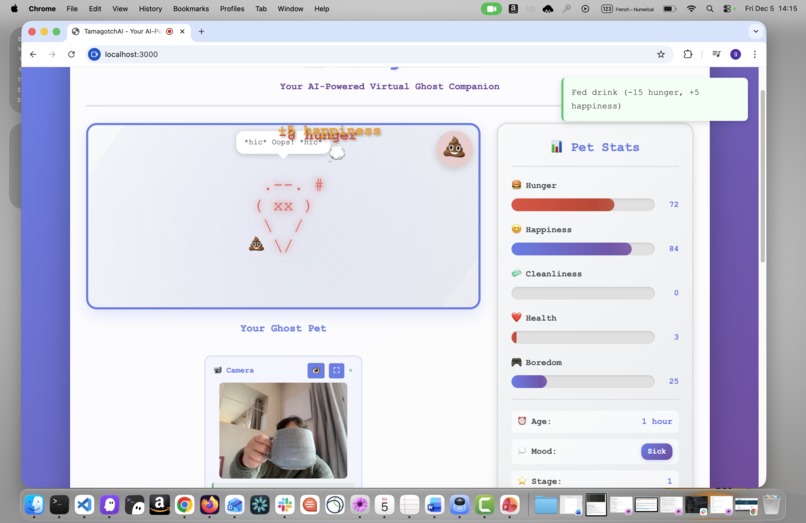Open Slack from the dock
This screenshot has width=806, height=523.
(285, 504)
